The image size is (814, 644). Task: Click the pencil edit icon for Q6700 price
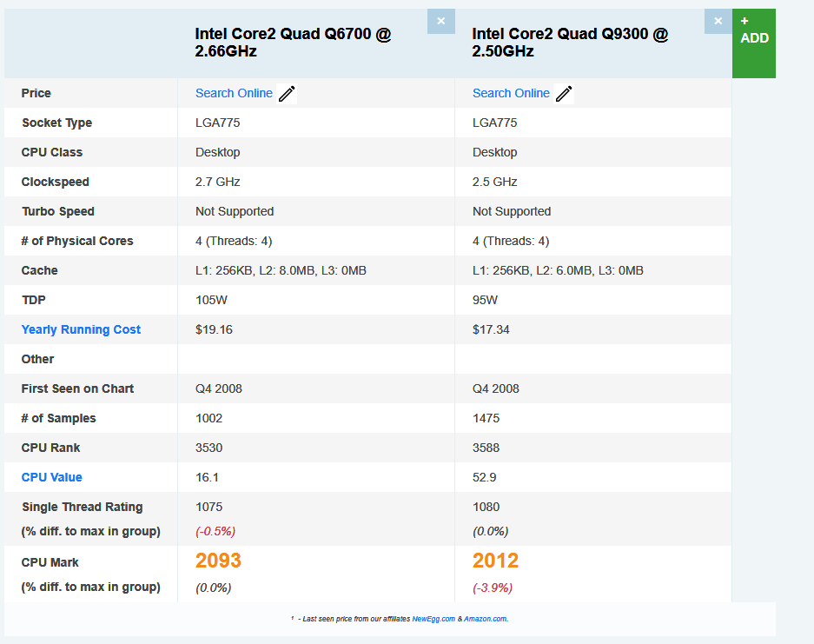(x=287, y=94)
